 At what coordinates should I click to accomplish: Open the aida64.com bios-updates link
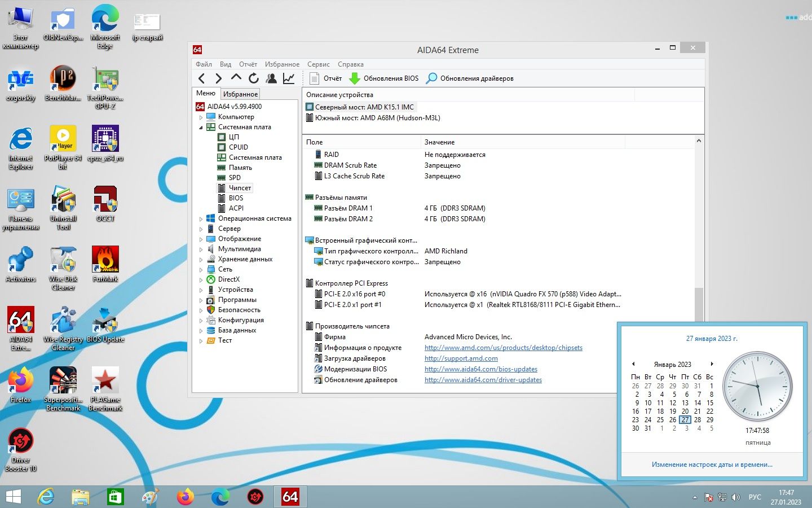point(481,369)
